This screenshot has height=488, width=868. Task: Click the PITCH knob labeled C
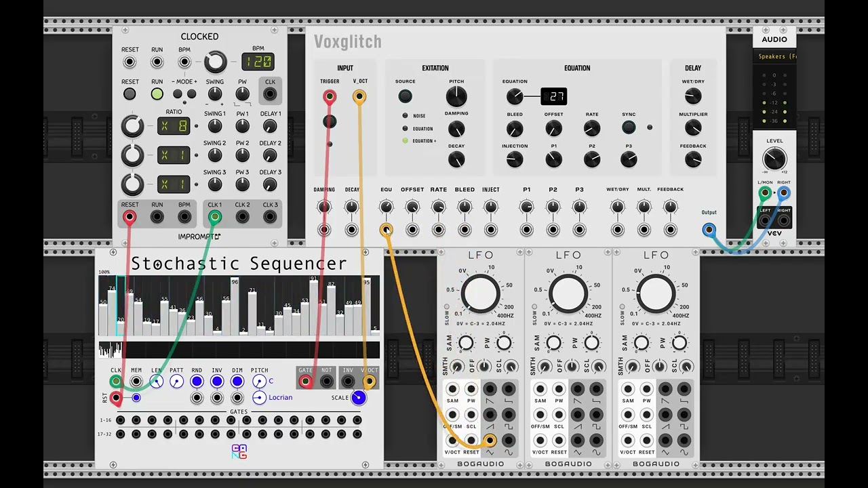coord(259,382)
